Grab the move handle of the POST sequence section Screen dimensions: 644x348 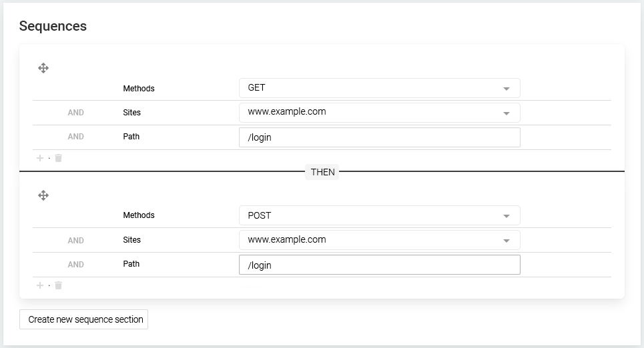[43, 195]
